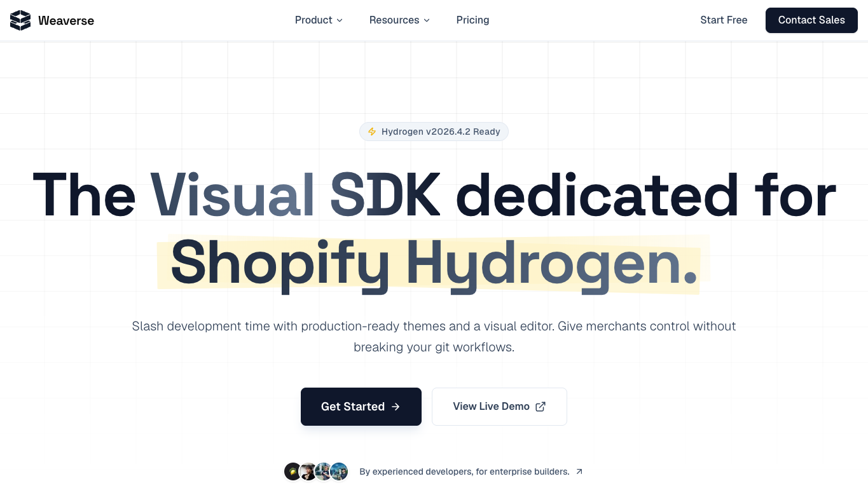
Task: Click the Contact Sales button
Action: pos(811,20)
